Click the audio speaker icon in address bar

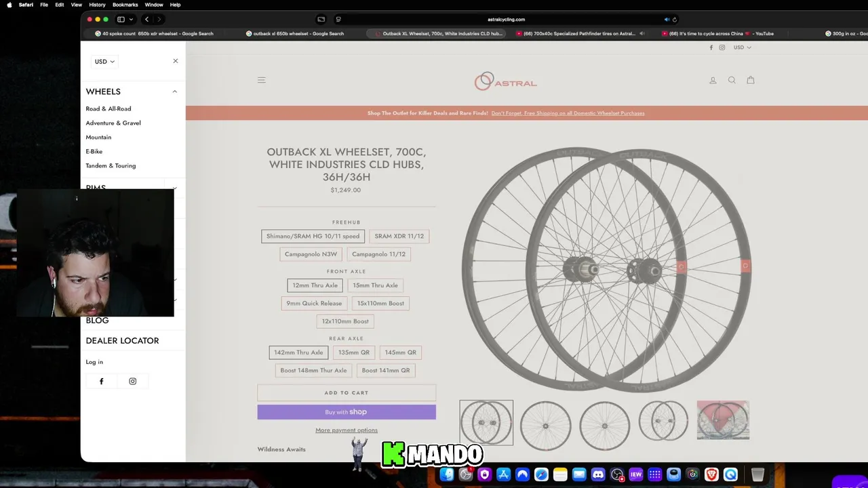point(667,19)
